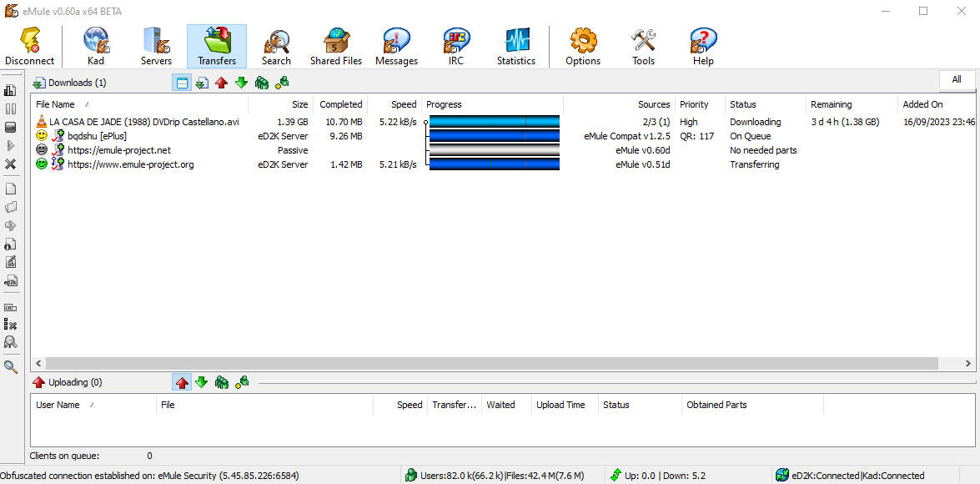Sort downloads by Priority column

pyautogui.click(x=701, y=104)
